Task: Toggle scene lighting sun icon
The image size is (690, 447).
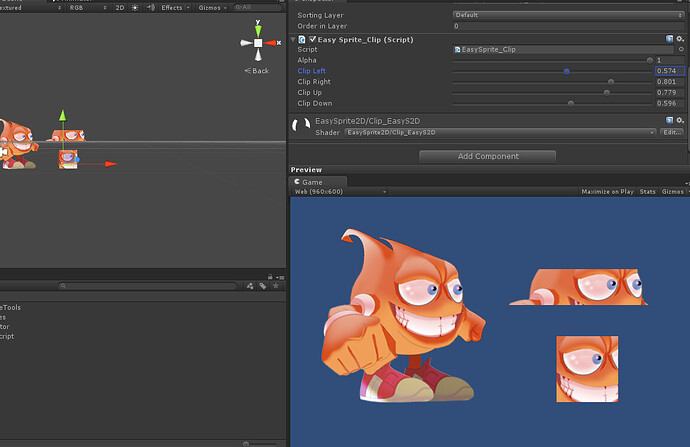Action: point(135,7)
